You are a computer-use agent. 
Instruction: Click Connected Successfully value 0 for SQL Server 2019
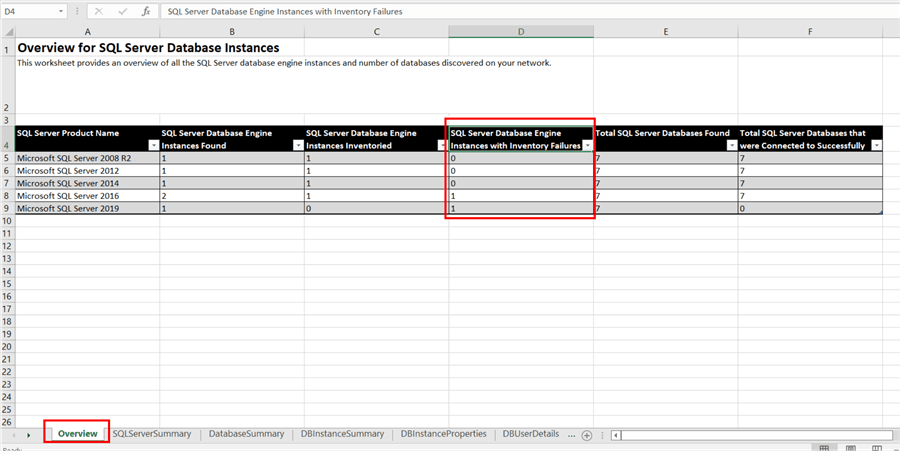810,209
